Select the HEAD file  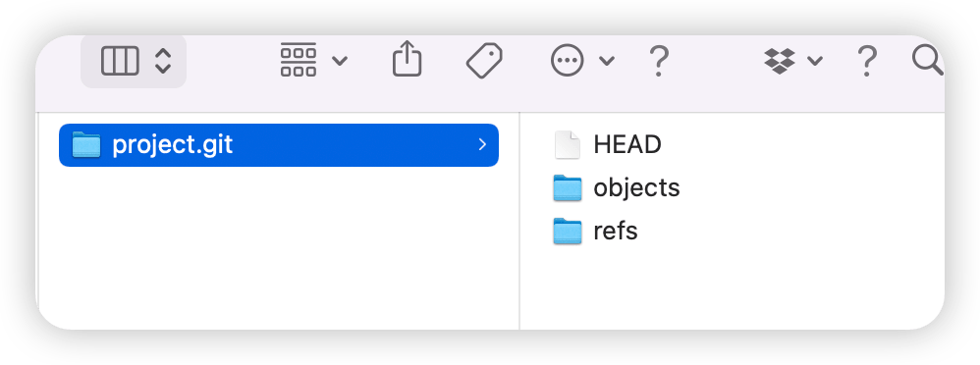tap(608, 144)
